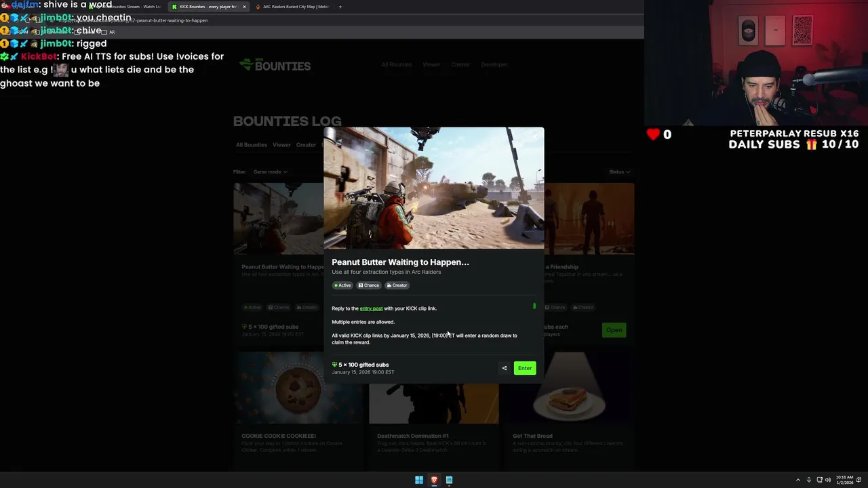Click the green Open button on the background card
868x488 pixels.
click(614, 330)
